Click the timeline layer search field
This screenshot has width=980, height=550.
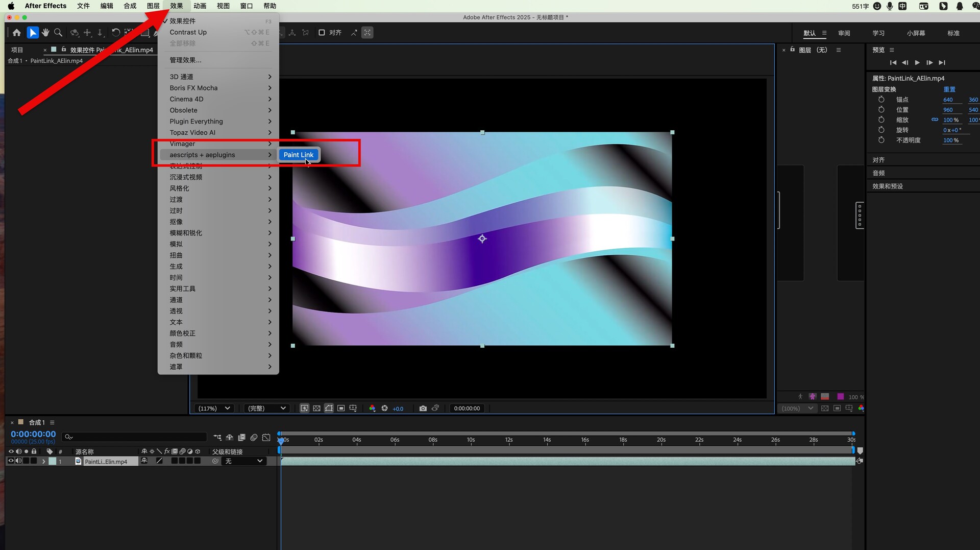135,437
